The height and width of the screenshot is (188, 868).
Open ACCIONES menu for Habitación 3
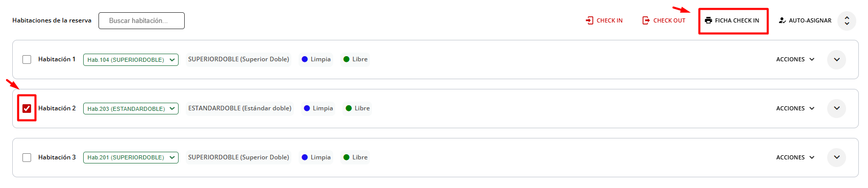click(795, 157)
